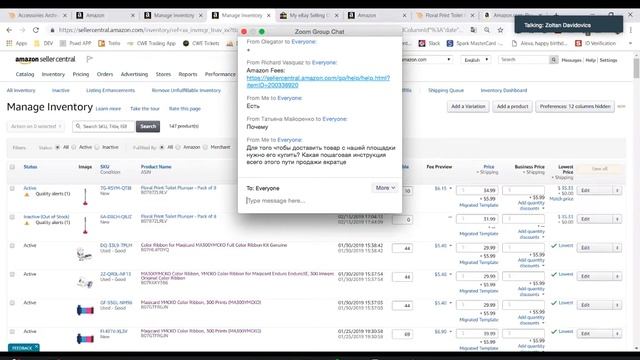The image size is (640, 360).
Task: Open the amazon.com marketplace dropdown
Action: [427, 60]
